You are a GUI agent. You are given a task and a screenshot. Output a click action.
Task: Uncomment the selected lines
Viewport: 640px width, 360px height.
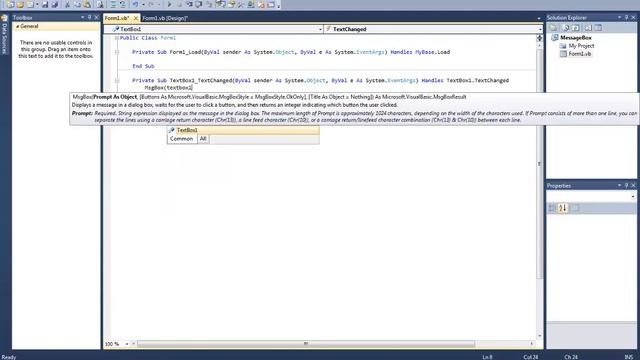pos(122,4)
